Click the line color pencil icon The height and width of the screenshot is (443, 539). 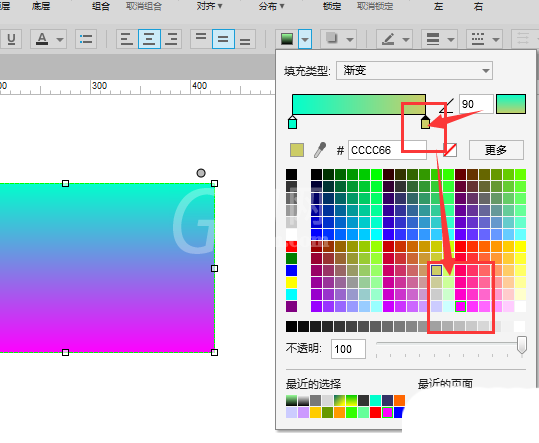click(388, 39)
